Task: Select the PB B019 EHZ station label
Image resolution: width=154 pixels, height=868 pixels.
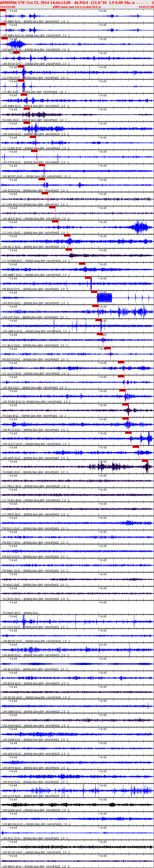Action: coord(35,360)
